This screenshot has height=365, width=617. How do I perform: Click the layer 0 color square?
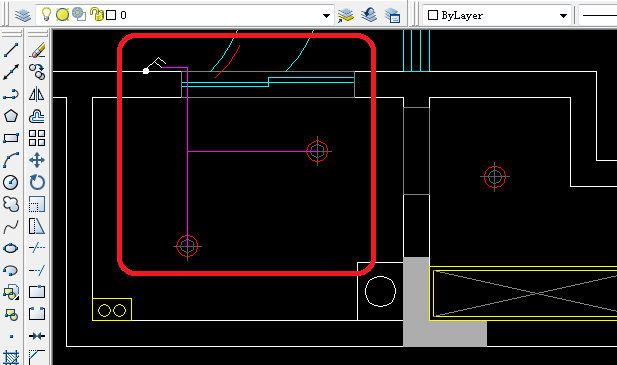(x=111, y=15)
